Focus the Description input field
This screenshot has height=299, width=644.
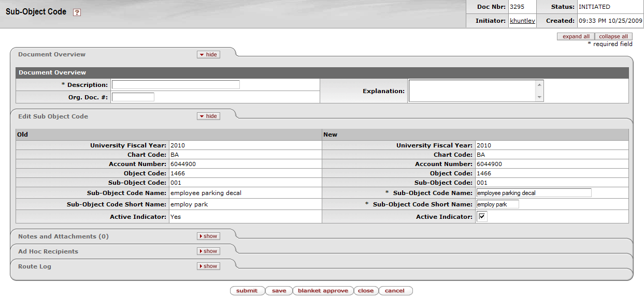[176, 85]
